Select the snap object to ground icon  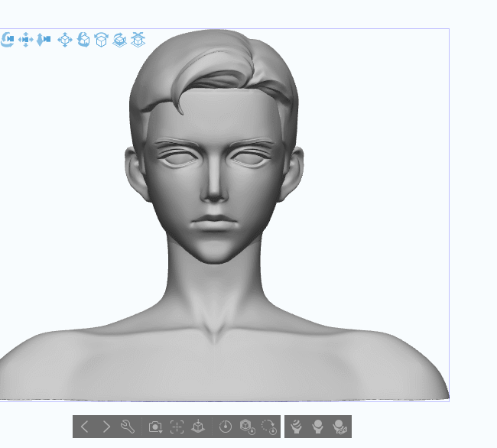(x=138, y=40)
